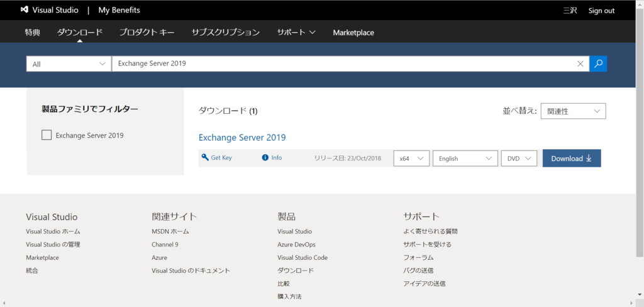Expand the サポート menu chevron
Viewport: 644px width, 307px height.
pyautogui.click(x=312, y=33)
